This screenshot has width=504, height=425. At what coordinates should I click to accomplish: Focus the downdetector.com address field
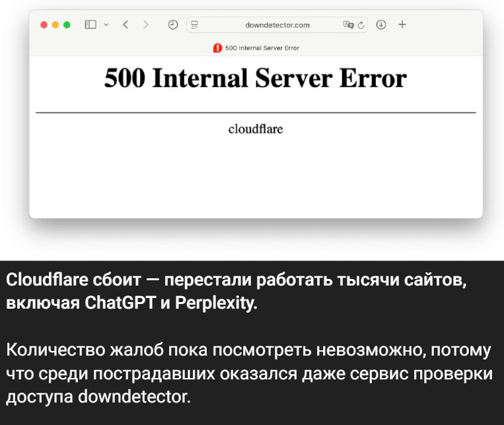[277, 25]
